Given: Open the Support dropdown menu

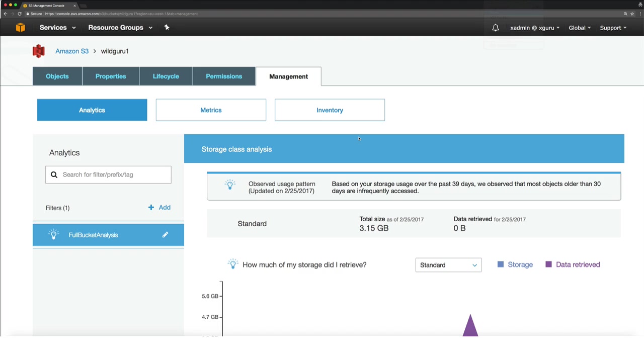Looking at the screenshot, I should point(613,28).
